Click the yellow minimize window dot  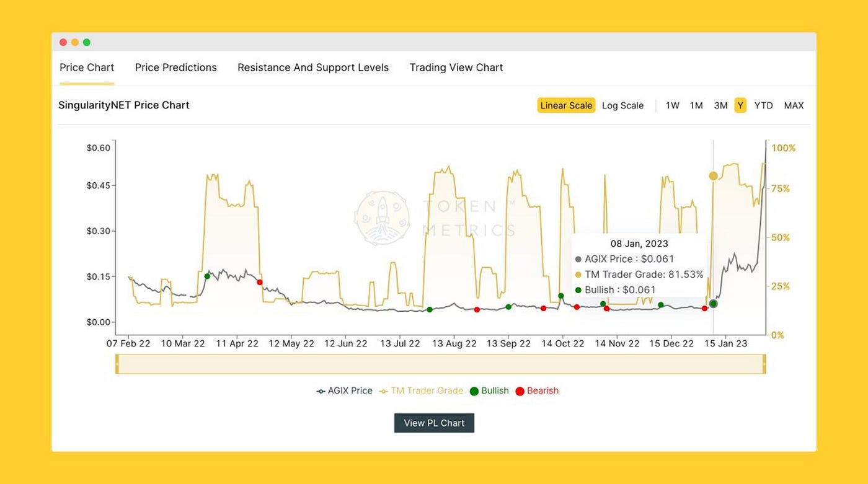pyautogui.click(x=75, y=42)
